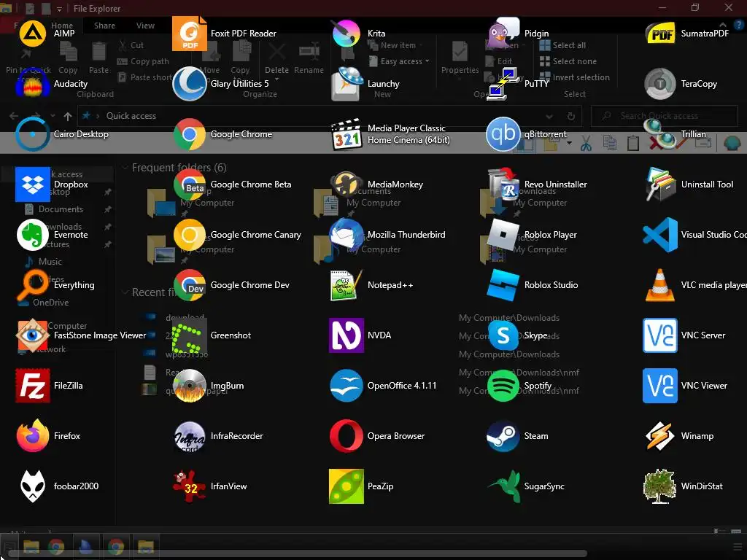The width and height of the screenshot is (747, 560).
Task: Launch the Launchy icon
Action: point(347,84)
